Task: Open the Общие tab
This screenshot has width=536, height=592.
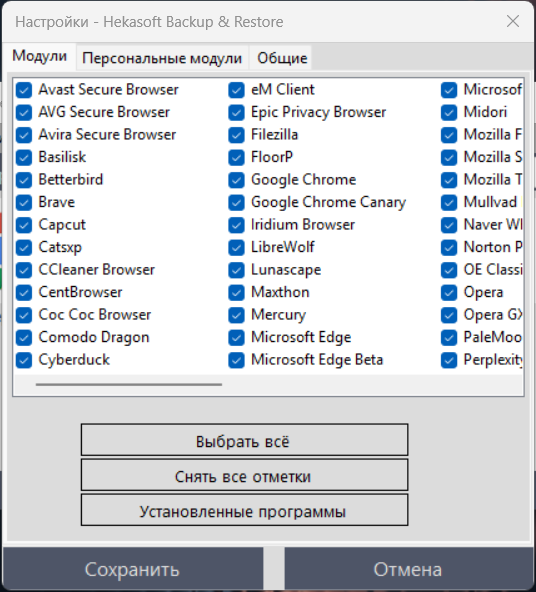Action: tap(282, 58)
